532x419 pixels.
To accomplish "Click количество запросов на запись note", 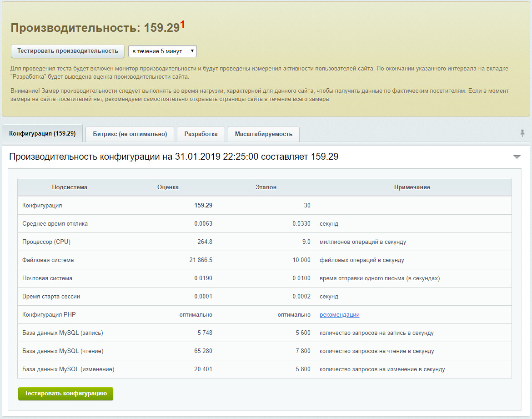I will coord(376,333).
